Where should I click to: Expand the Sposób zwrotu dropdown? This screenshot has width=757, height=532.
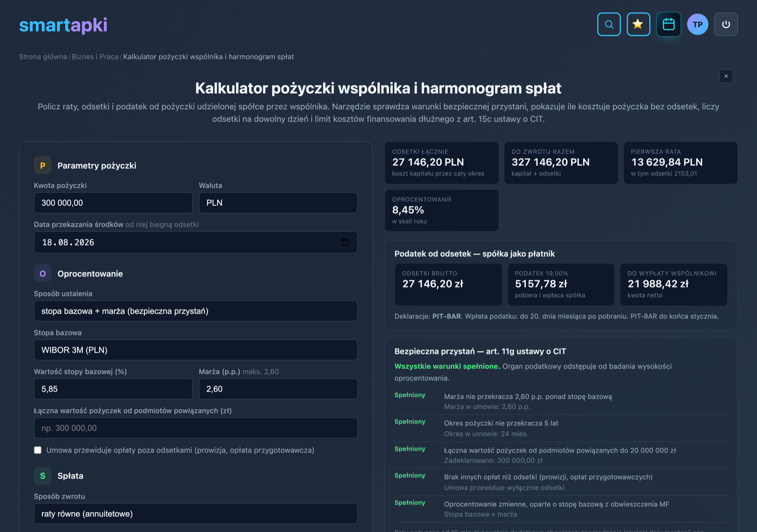click(x=196, y=513)
